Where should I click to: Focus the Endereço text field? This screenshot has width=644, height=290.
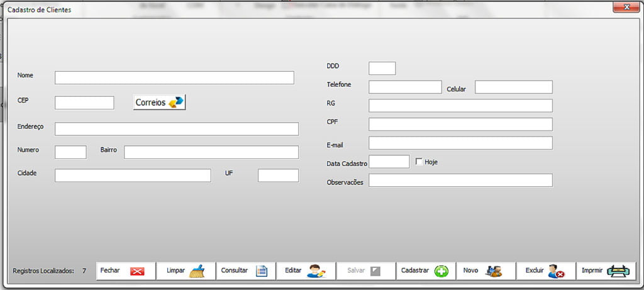[177, 128]
